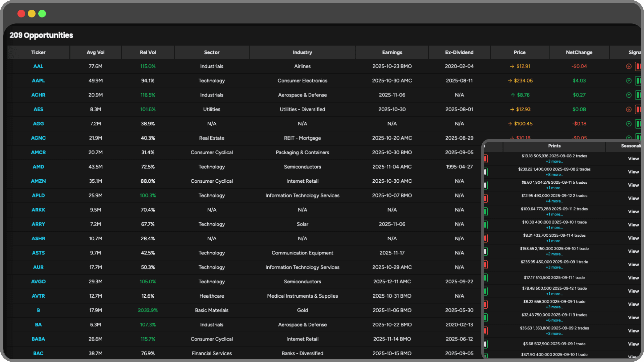This screenshot has width=644, height=362.
Task: Open the AMZN ticker link
Action: pos(38,181)
